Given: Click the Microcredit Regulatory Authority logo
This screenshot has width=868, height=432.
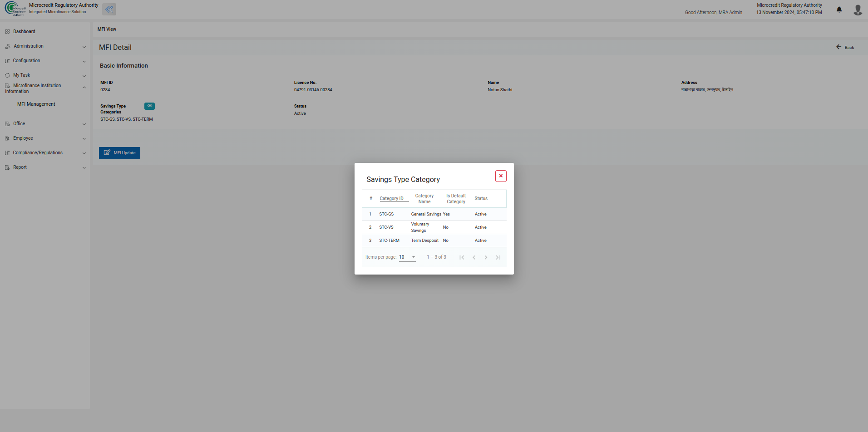Looking at the screenshot, I should pyautogui.click(x=15, y=9).
